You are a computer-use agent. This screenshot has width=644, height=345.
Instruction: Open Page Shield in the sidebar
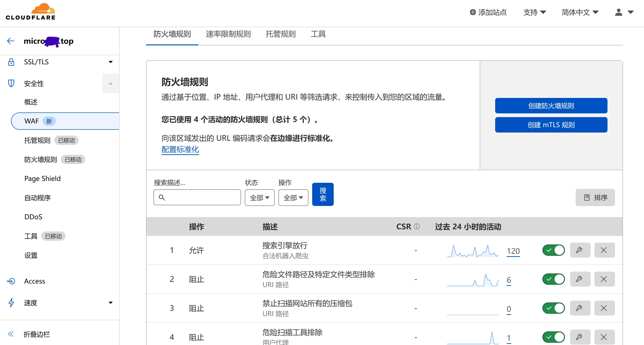[x=43, y=179]
